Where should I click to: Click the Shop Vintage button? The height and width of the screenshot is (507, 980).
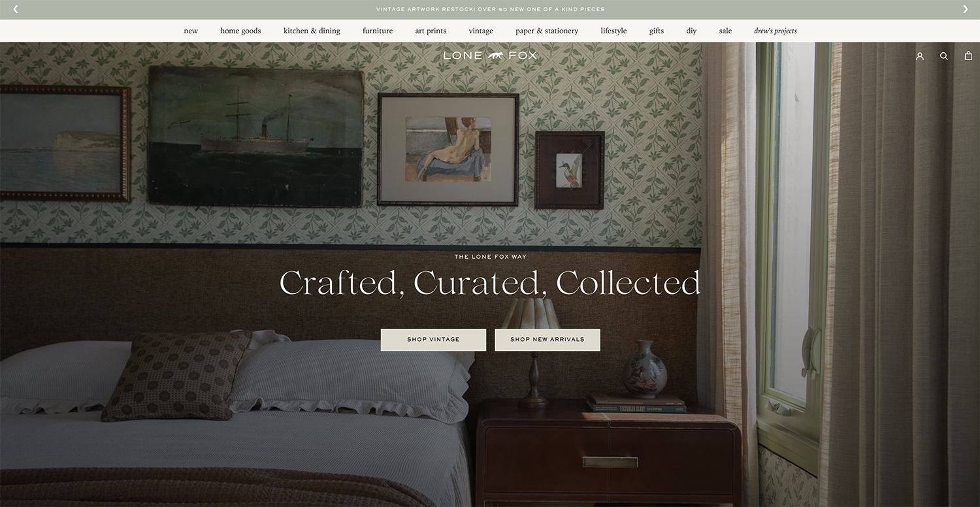[433, 340]
